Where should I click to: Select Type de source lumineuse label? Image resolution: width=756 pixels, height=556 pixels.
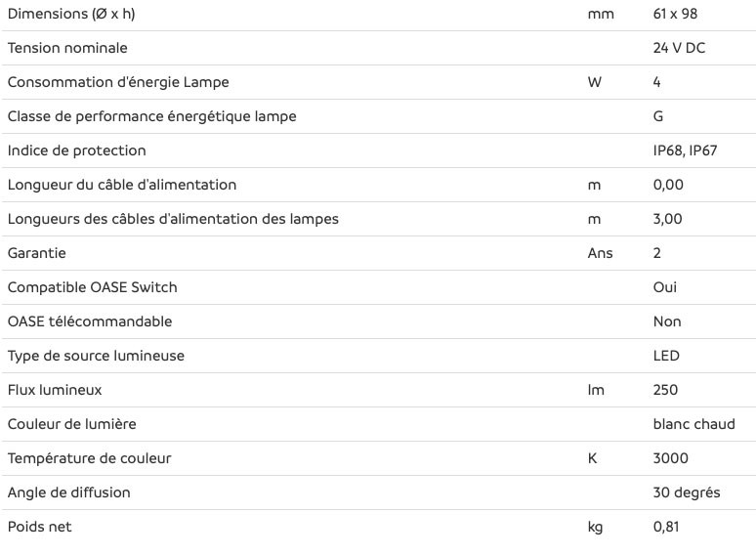click(96, 356)
